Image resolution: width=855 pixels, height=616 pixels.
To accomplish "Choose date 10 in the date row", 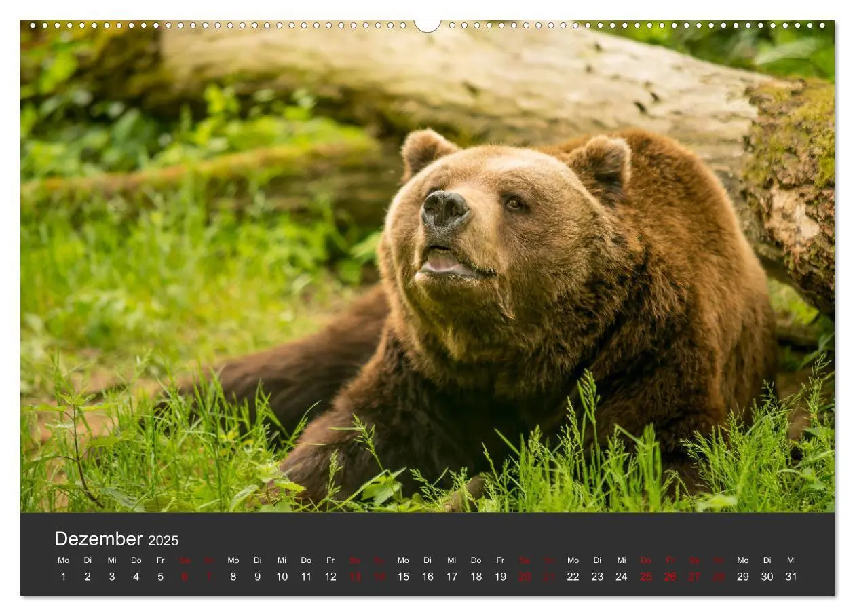I will click(282, 577).
